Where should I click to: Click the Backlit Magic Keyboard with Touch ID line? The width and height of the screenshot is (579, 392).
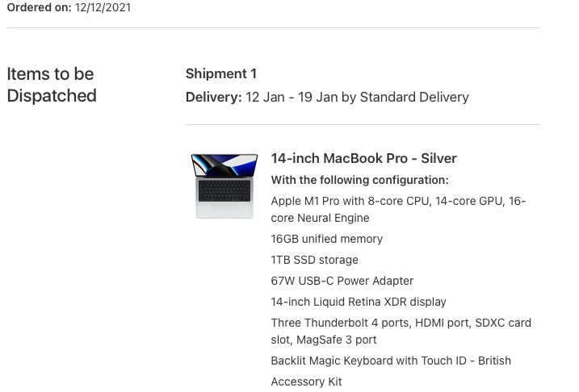click(x=391, y=361)
